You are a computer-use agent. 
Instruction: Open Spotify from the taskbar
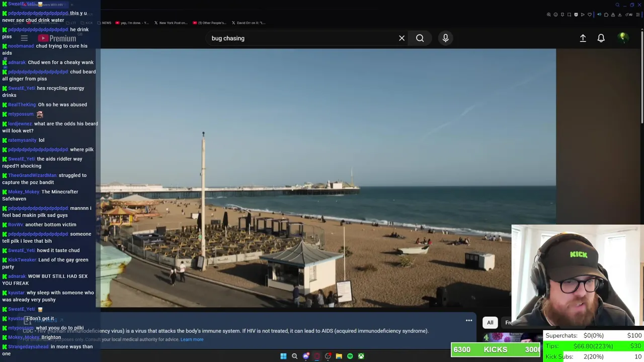[x=350, y=356]
